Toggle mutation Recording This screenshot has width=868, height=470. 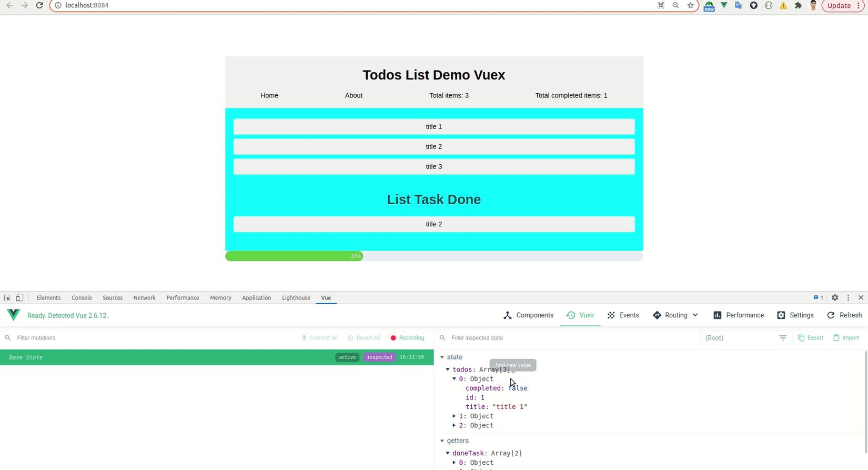(407, 338)
